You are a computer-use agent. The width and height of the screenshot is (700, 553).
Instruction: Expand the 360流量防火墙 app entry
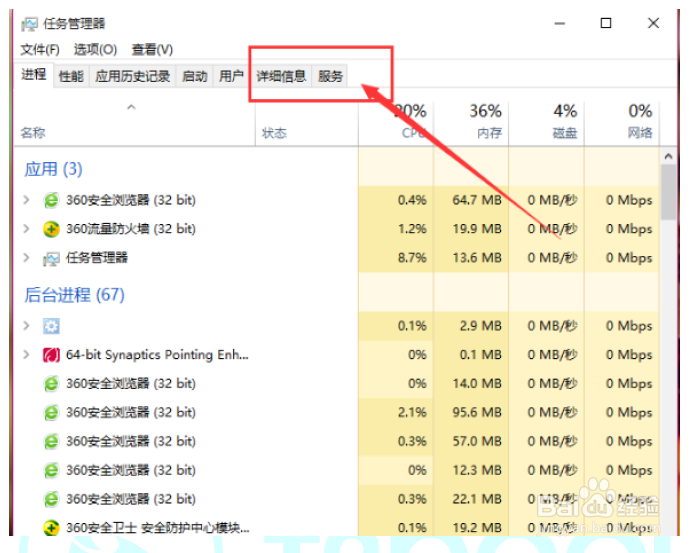26,229
